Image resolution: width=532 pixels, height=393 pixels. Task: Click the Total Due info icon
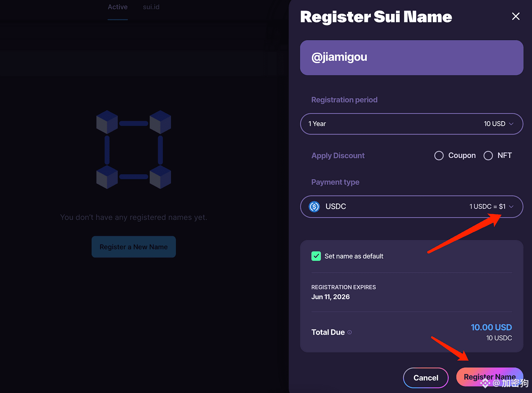(350, 332)
